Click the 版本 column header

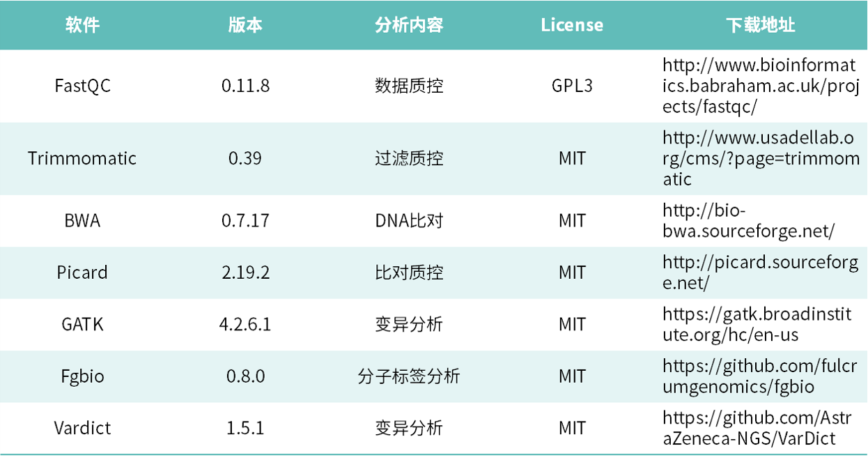coord(245,25)
